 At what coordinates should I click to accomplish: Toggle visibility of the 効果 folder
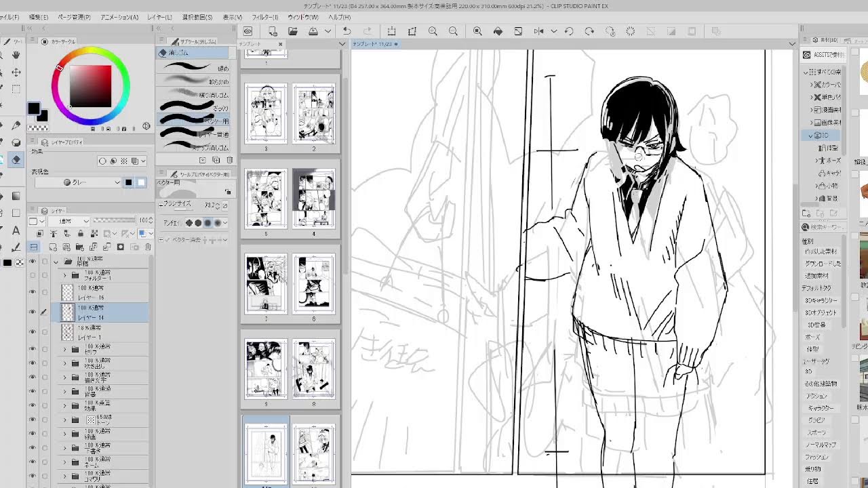tap(33, 405)
